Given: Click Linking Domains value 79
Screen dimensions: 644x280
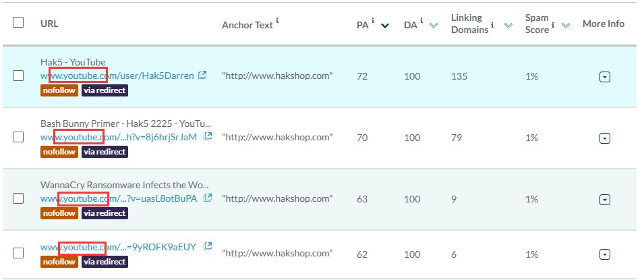Looking at the screenshot, I should tap(457, 138).
